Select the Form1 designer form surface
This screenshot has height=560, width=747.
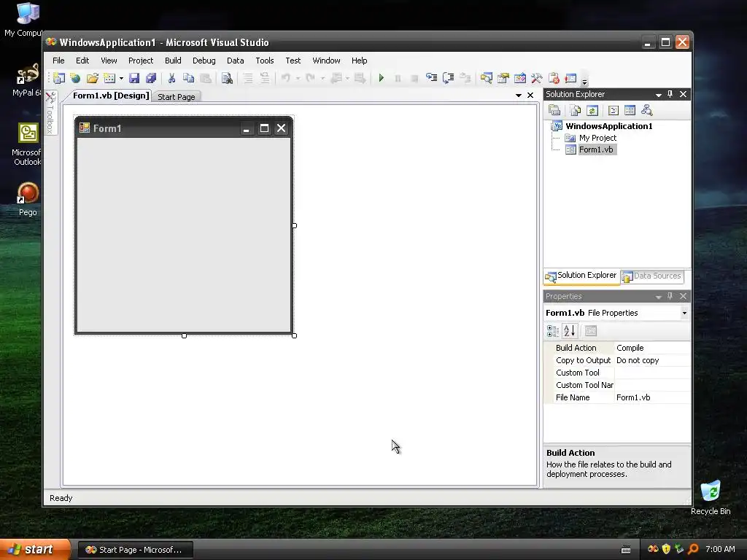click(184, 235)
